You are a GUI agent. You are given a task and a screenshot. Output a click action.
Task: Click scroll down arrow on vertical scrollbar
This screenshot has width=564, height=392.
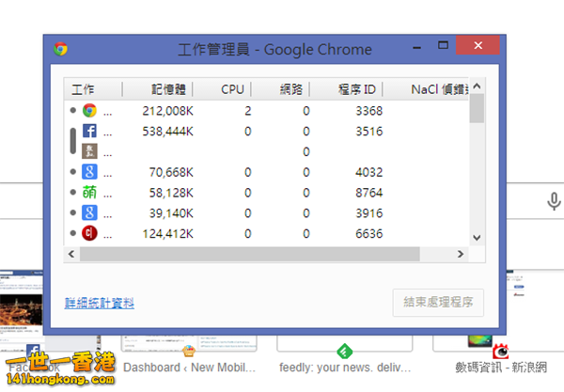[477, 238]
